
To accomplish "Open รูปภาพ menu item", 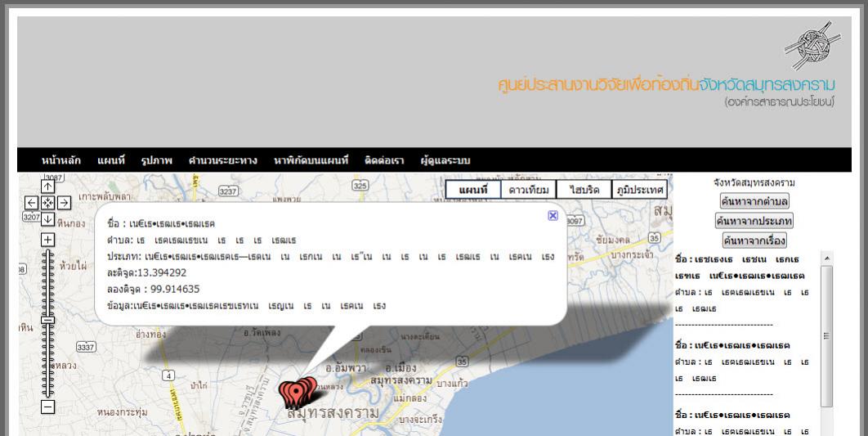I will tap(157, 160).
